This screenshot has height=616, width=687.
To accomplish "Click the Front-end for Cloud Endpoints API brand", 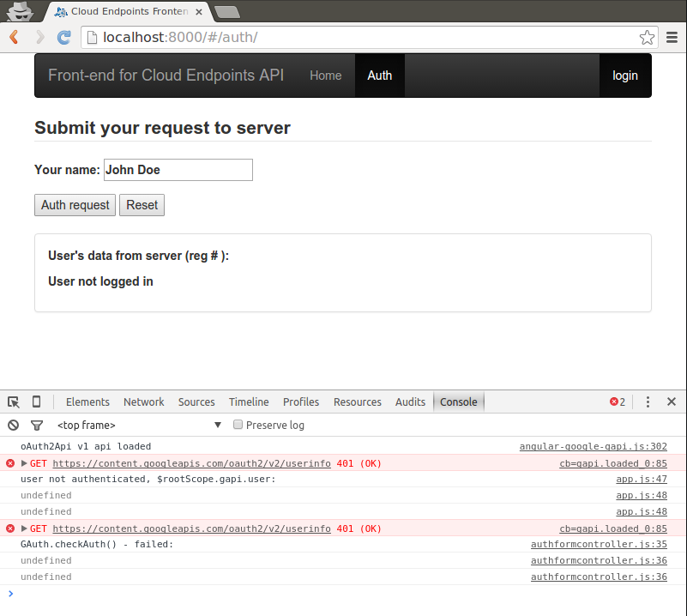I will click(x=166, y=75).
